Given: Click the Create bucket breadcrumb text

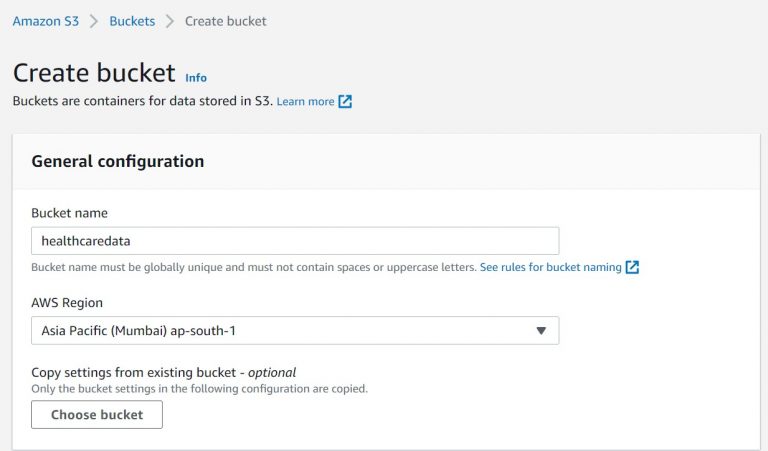Looking at the screenshot, I should point(225,20).
